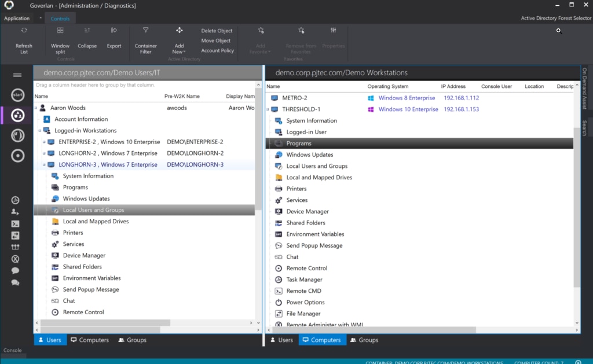
Task: Click the Remote Control sidebar icon with a dot
Action: [17, 156]
